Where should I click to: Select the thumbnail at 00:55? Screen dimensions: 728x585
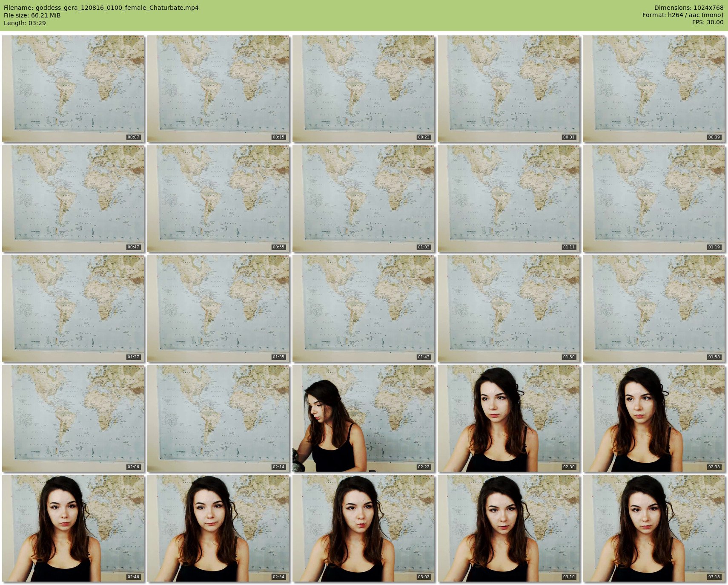(x=218, y=198)
